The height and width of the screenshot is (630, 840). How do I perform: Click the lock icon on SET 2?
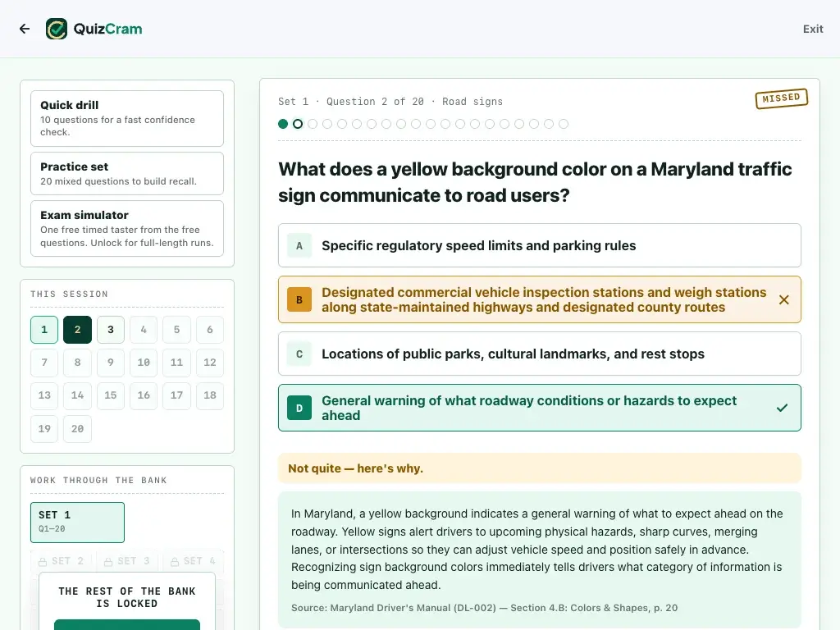pos(43,561)
